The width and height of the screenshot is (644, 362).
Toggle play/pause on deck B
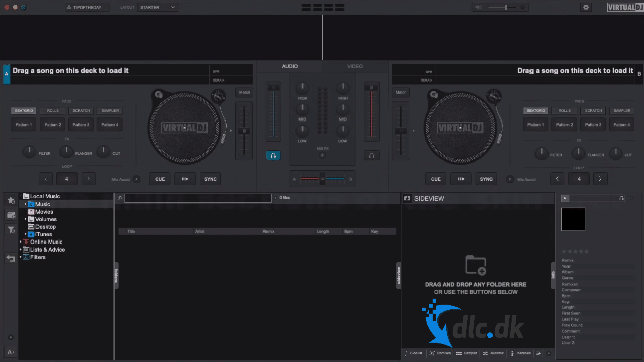[461, 179]
